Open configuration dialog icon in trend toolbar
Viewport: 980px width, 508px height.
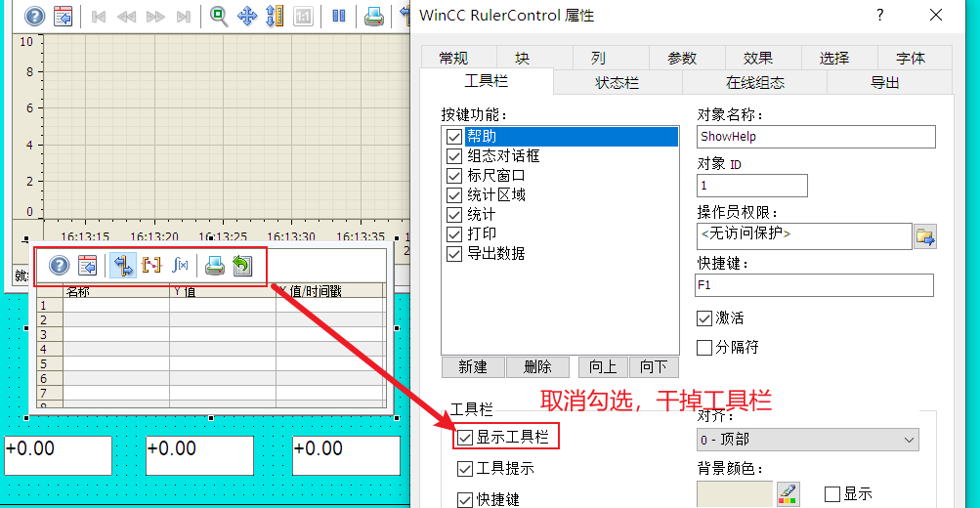pyautogui.click(x=64, y=16)
